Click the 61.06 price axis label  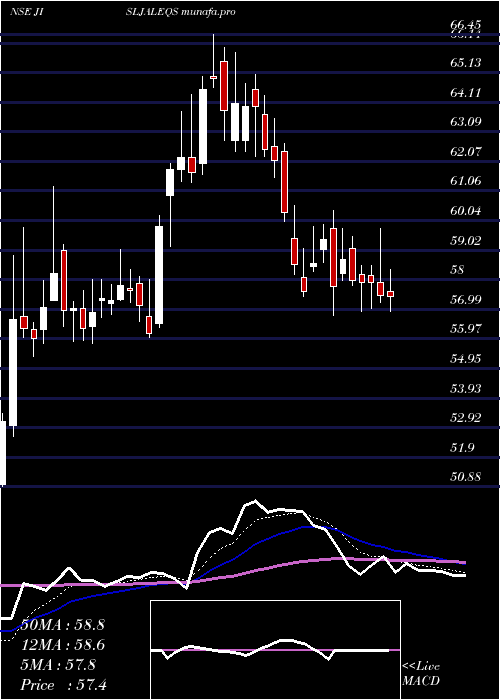[x=466, y=181]
